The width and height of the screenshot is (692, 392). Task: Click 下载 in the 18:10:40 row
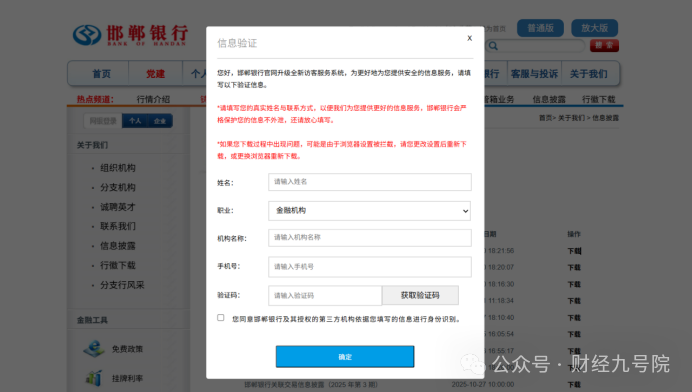[574, 318]
